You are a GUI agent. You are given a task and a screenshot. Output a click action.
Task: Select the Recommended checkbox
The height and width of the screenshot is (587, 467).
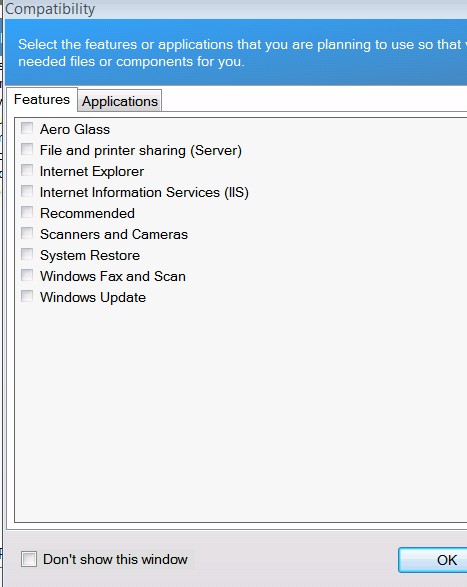27,212
